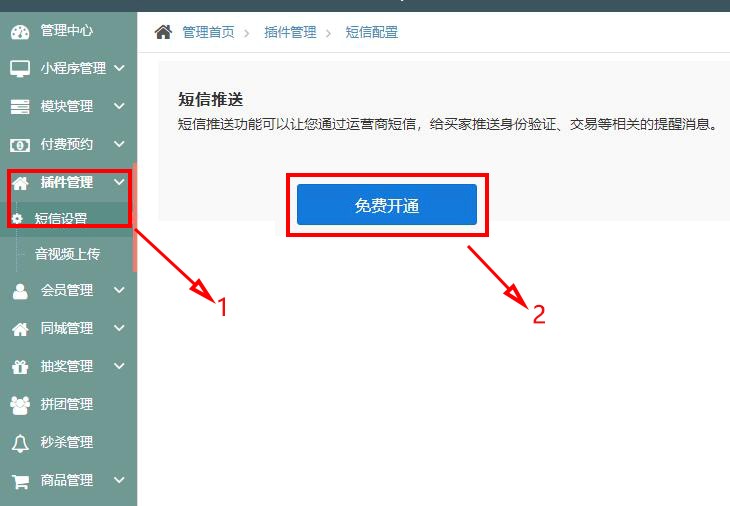This screenshot has height=506, width=730.
Task: Select 同城管理 in the sidebar
Action: point(67,328)
